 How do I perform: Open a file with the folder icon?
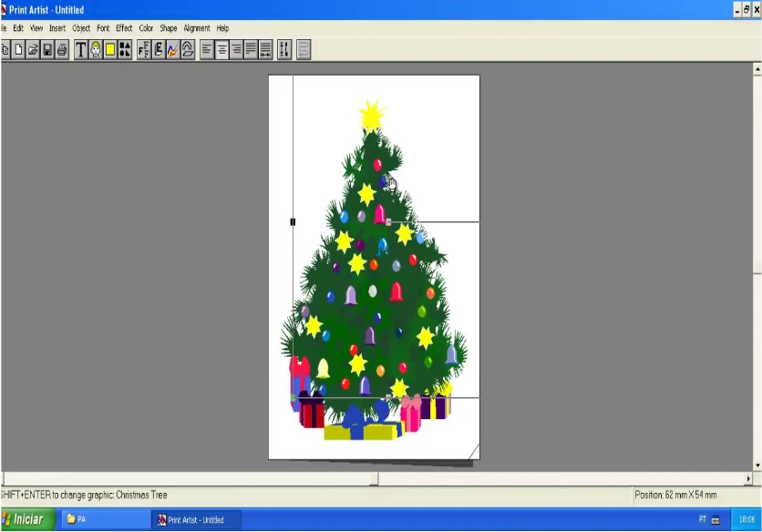click(33, 49)
